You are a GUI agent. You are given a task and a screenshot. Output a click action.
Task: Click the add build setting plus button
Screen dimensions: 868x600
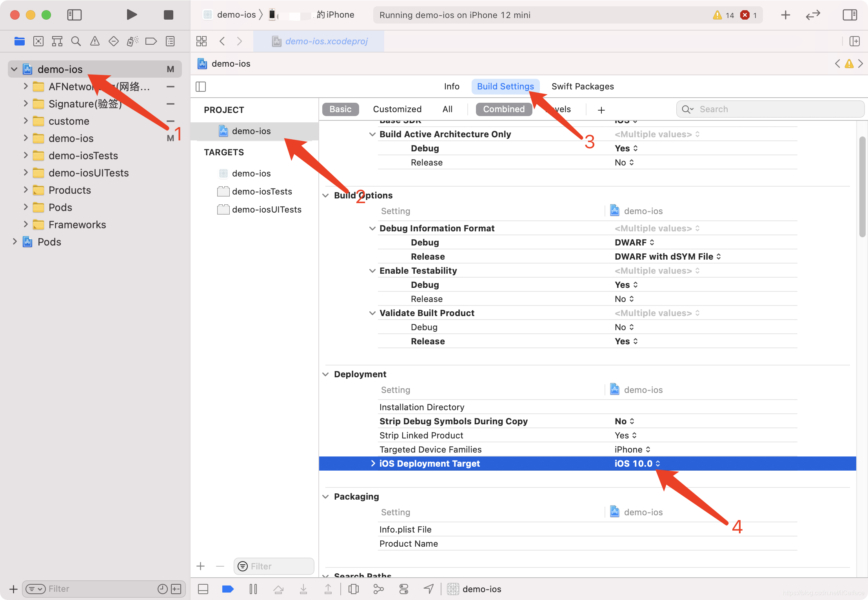point(601,110)
